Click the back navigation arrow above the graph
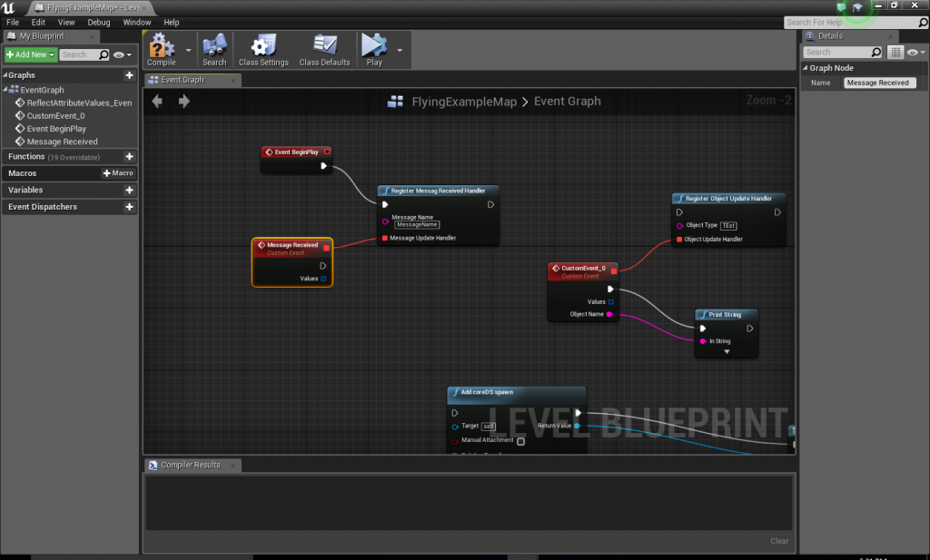930x560 pixels. pos(156,102)
